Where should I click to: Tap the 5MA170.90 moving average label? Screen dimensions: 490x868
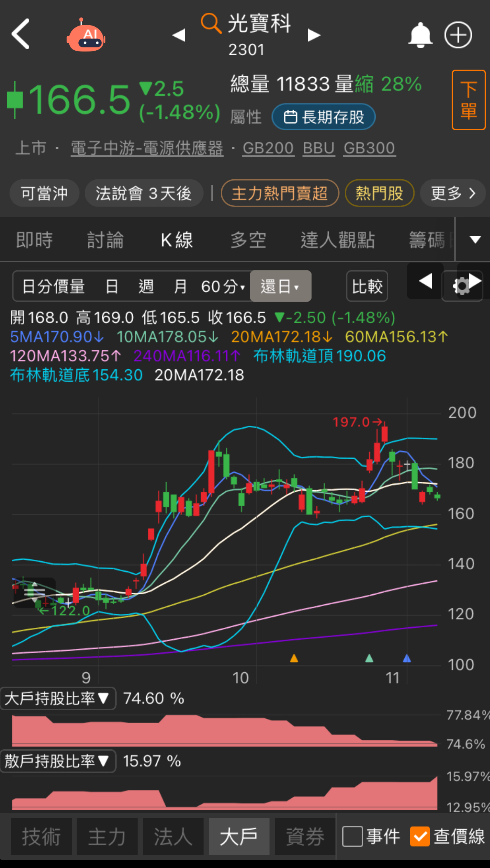point(57,337)
